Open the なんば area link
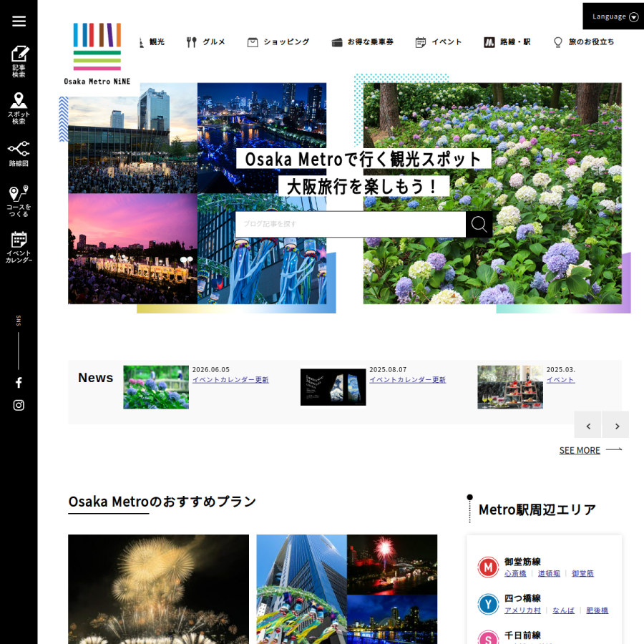Screen dimensions: 644x644 (x=563, y=610)
